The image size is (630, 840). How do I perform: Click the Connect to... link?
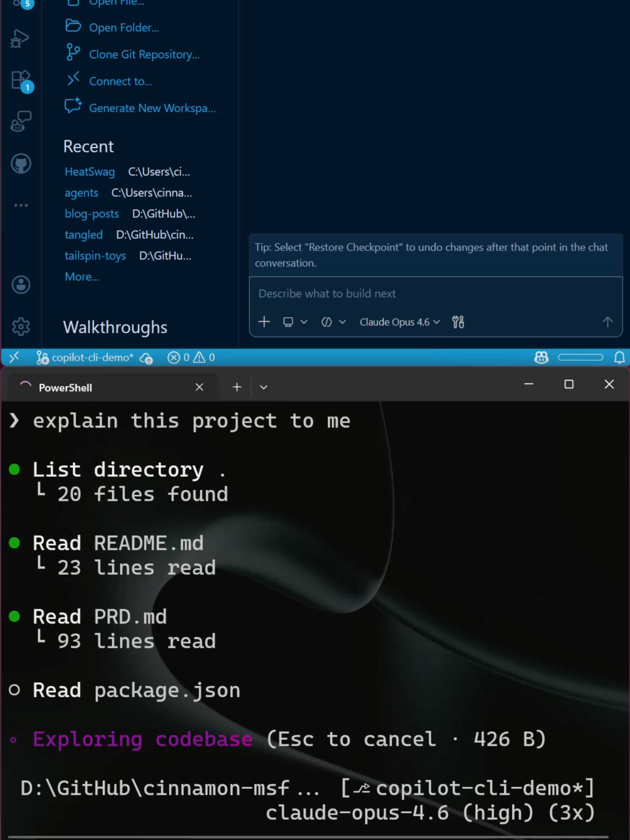pyautogui.click(x=121, y=81)
